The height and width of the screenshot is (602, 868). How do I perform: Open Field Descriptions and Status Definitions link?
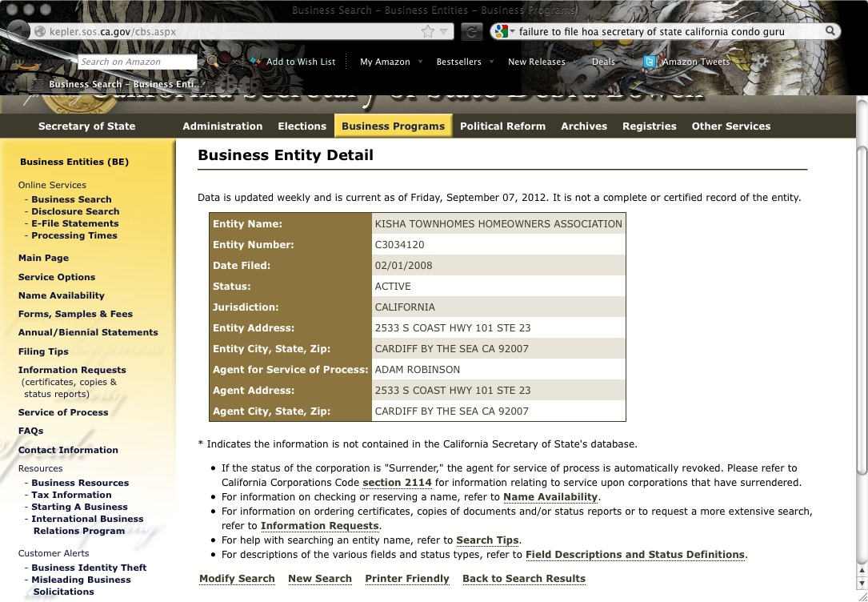(635, 555)
